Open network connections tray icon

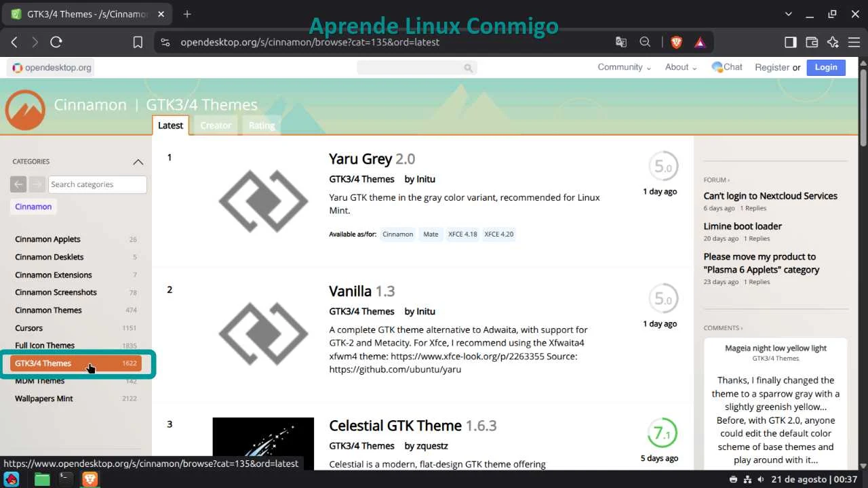tap(747, 479)
